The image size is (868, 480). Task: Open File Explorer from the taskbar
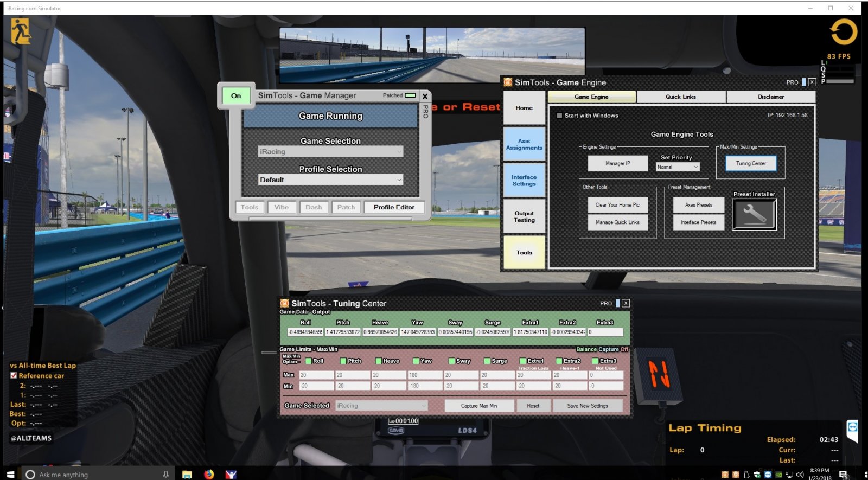[x=187, y=475]
